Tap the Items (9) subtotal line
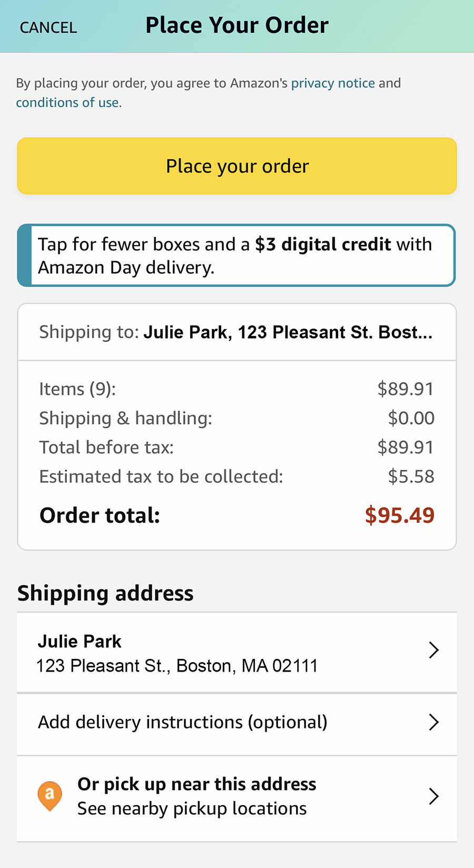Screen dimensions: 474x868 [77, 389]
